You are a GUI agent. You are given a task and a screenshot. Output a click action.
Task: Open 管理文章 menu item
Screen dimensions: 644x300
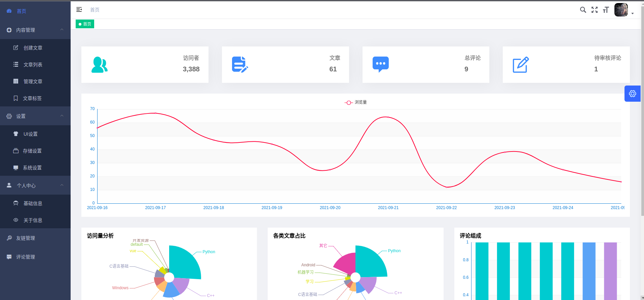(35, 81)
